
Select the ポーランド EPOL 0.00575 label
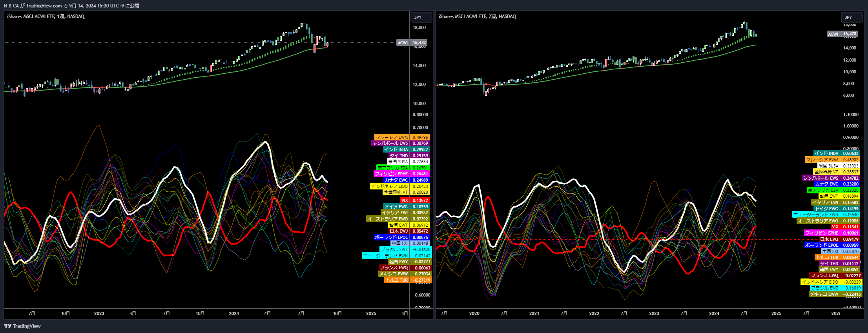click(401, 237)
